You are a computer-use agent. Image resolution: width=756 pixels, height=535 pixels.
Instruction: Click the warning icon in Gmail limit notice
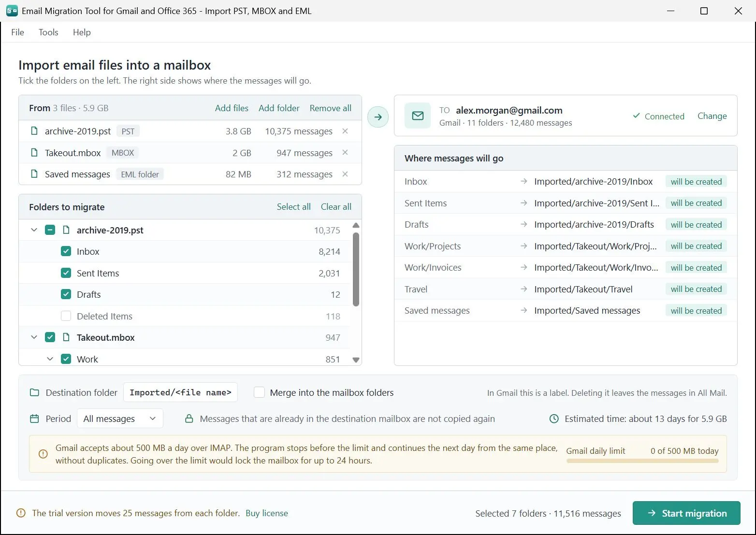pos(43,454)
